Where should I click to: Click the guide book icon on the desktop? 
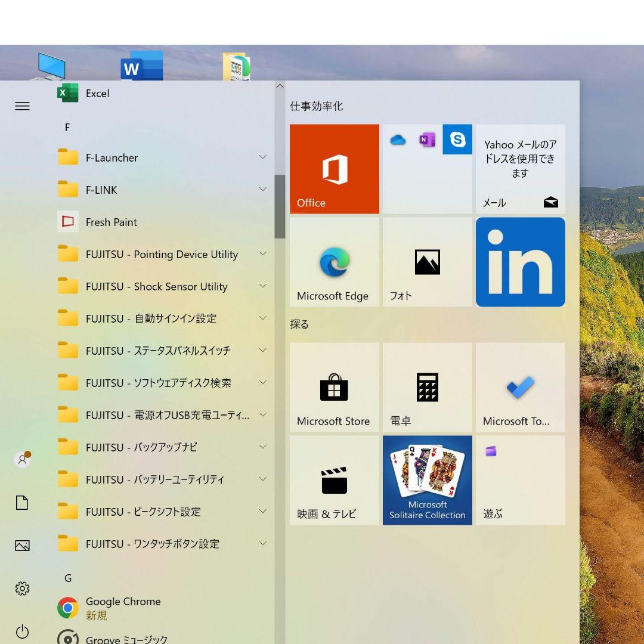tap(237, 66)
